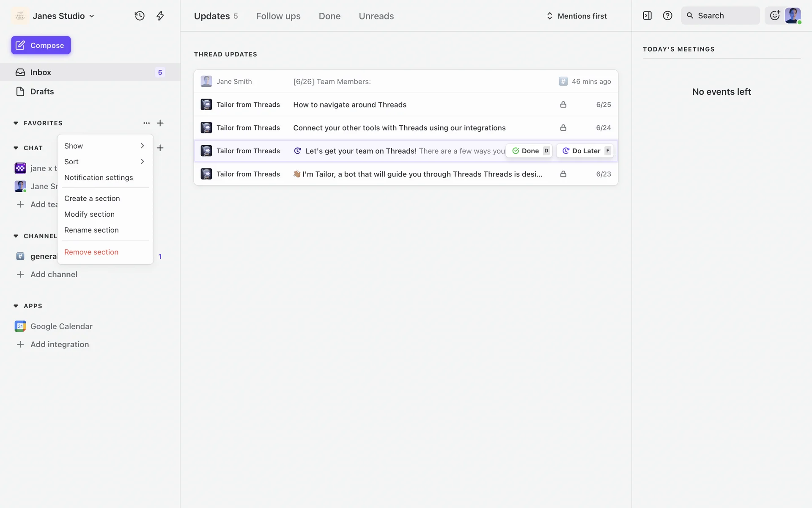The height and width of the screenshot is (508, 812).
Task: Switch to the Follow ups tab
Action: (x=278, y=16)
